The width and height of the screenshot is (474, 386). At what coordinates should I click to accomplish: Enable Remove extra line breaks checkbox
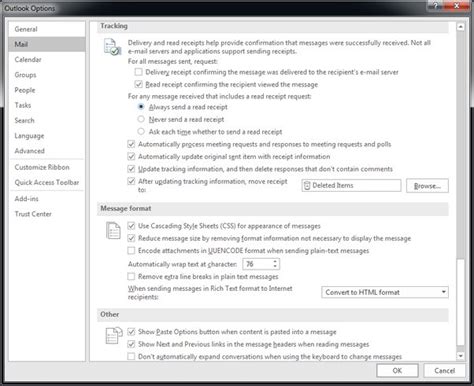point(131,276)
